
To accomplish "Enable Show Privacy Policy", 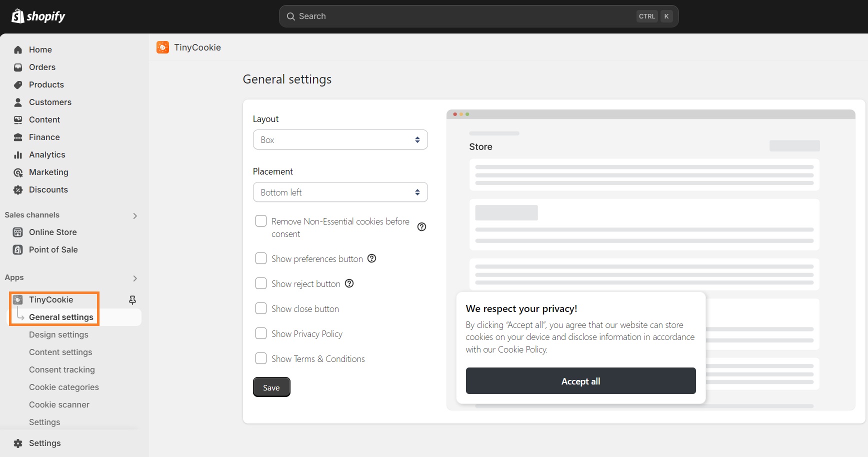I will click(x=260, y=333).
